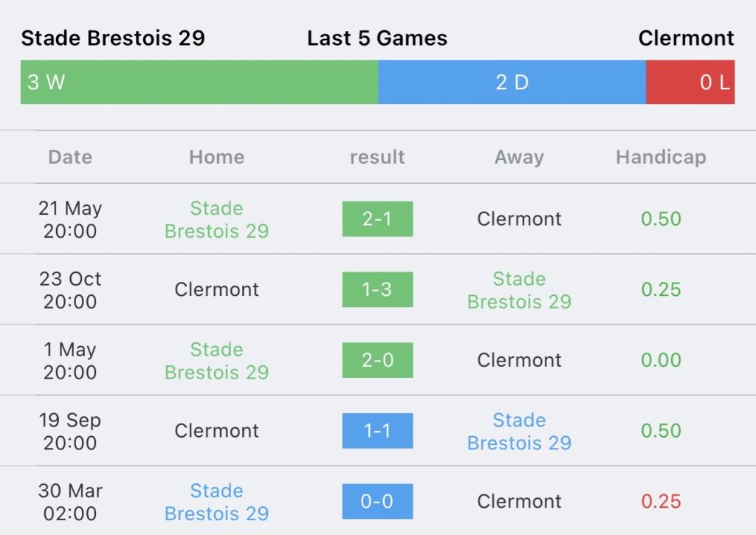Image resolution: width=756 pixels, height=535 pixels.
Task: Select the Handicap column header
Action: pos(661,158)
